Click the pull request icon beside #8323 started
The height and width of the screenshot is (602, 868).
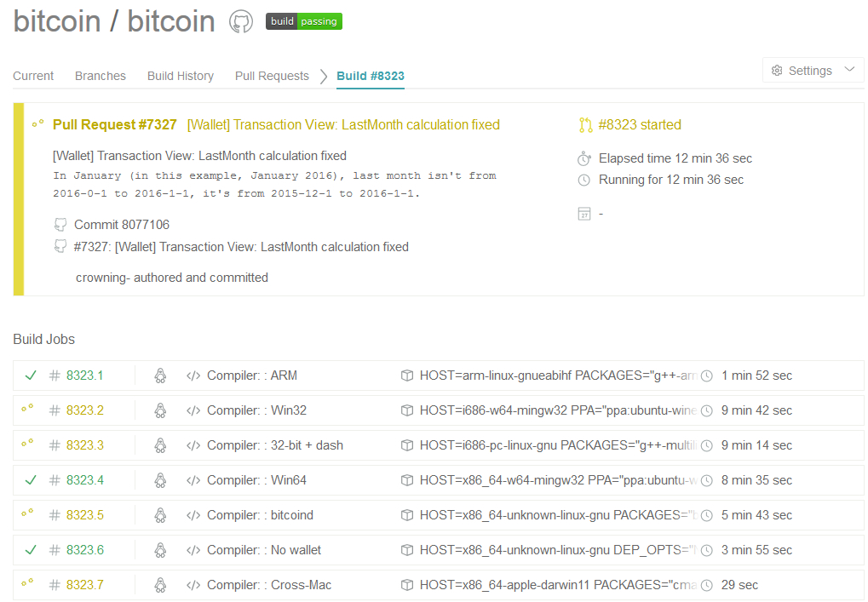(585, 125)
